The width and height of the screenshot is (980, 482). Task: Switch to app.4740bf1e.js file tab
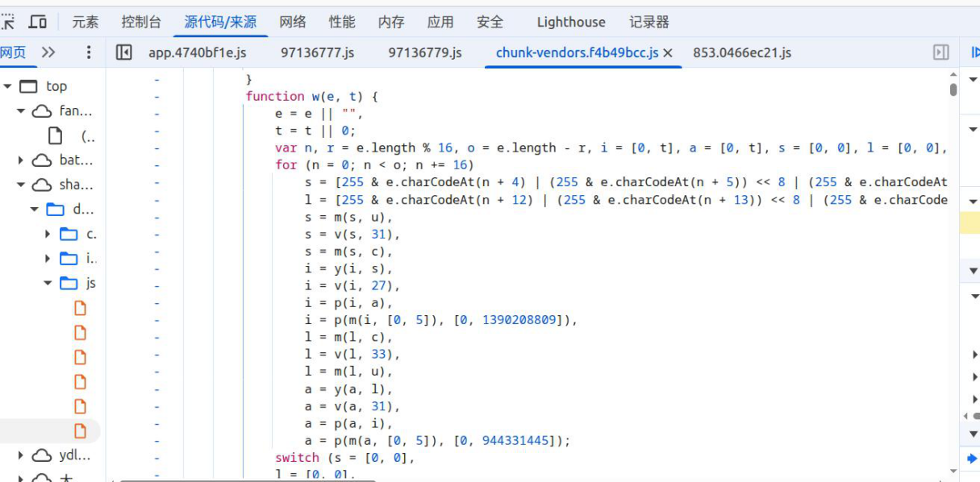198,53
